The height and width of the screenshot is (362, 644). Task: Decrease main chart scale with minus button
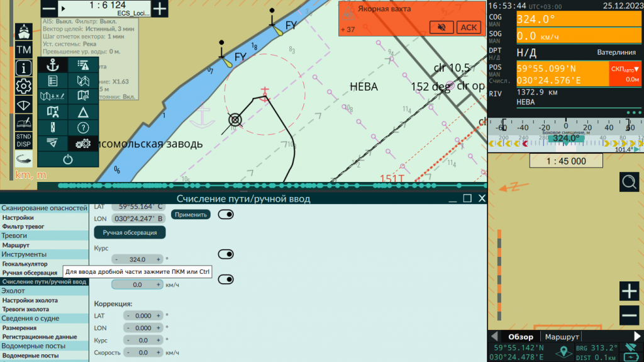49,8
